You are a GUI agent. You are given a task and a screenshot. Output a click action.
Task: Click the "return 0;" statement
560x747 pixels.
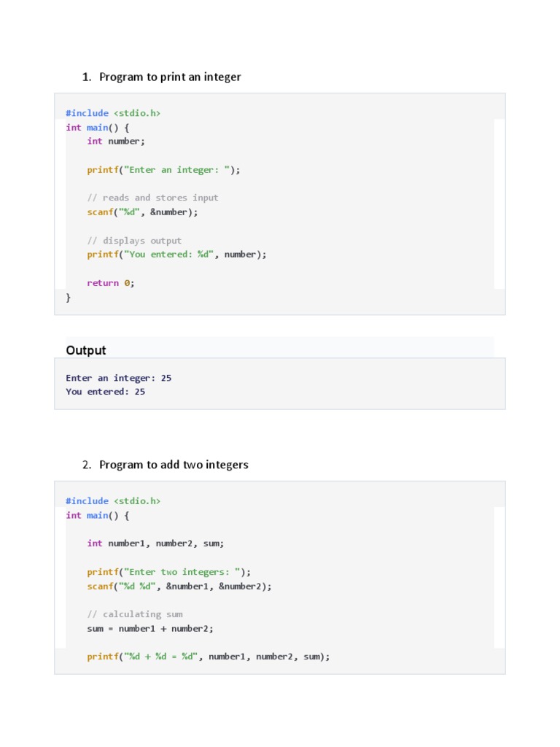111,283
